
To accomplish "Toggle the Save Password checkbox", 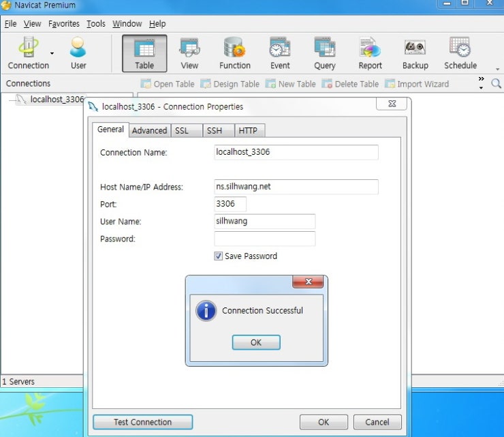I will coord(218,256).
